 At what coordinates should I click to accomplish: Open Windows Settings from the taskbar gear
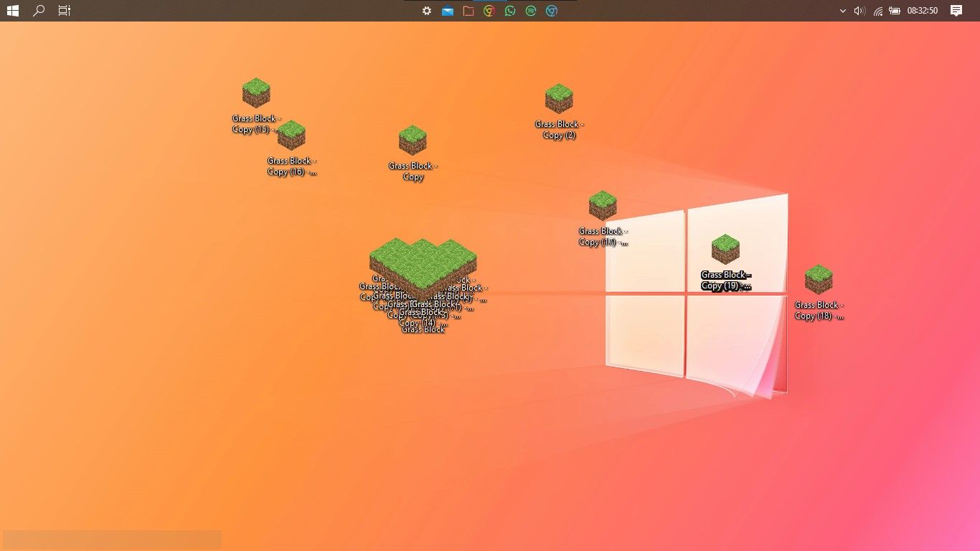click(x=427, y=11)
